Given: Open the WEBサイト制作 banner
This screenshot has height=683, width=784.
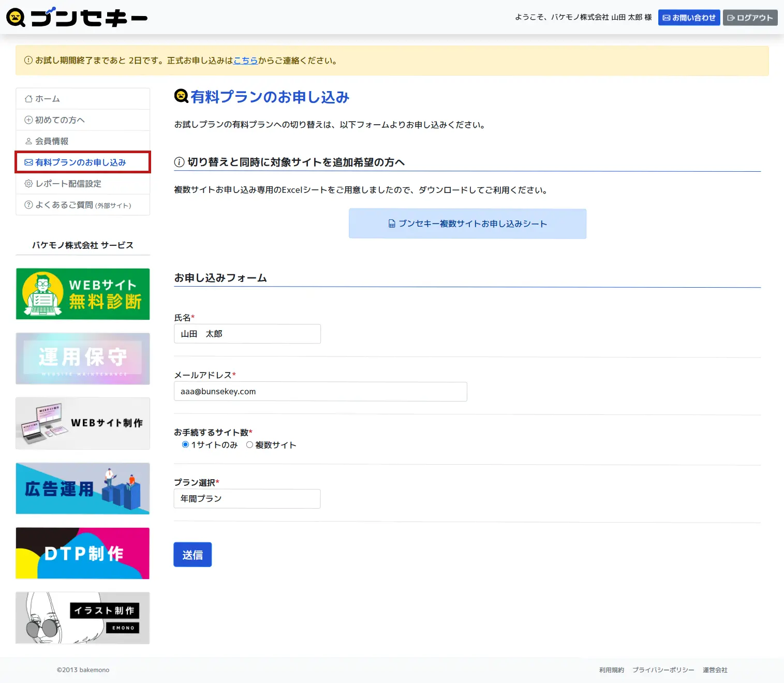Looking at the screenshot, I should point(83,423).
